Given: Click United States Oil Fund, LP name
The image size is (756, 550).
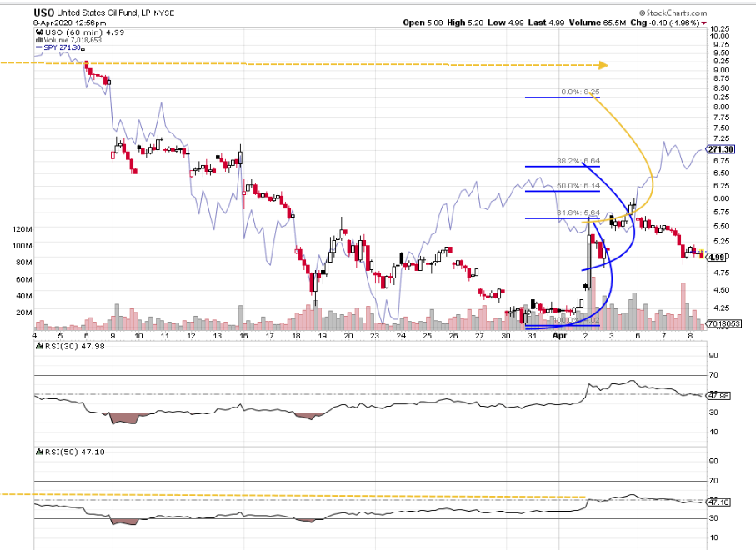Looking at the screenshot, I should 104,13.
